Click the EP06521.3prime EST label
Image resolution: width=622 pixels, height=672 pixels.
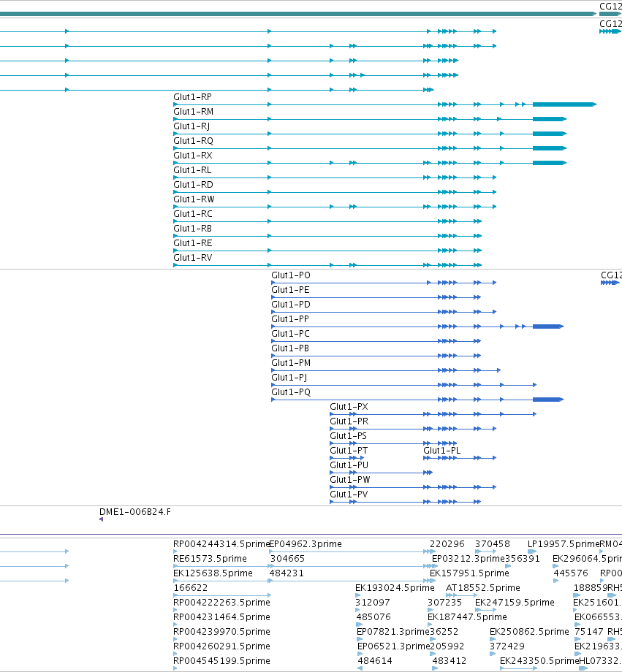(x=393, y=646)
